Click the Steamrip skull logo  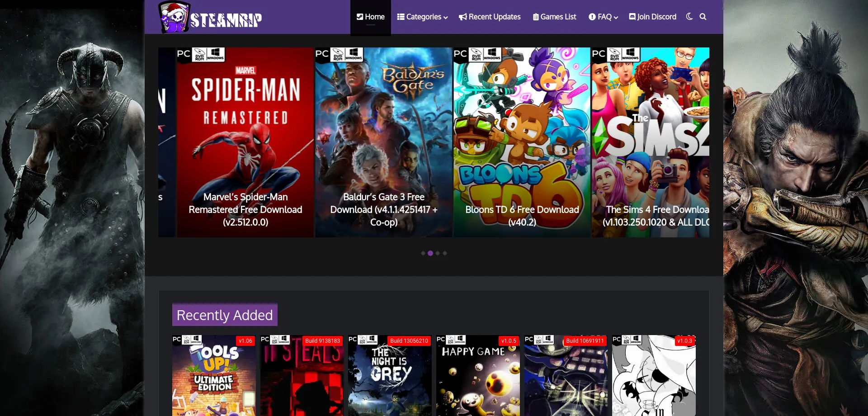pos(174,18)
